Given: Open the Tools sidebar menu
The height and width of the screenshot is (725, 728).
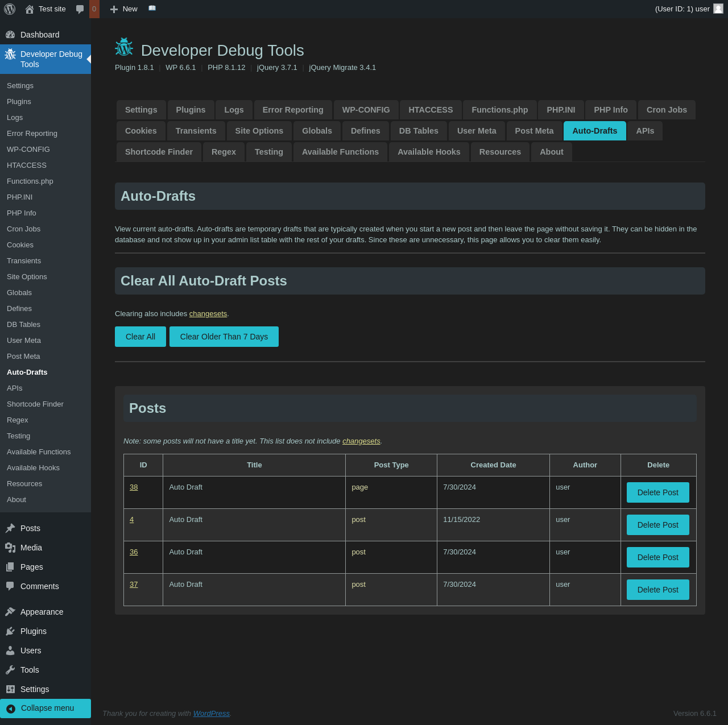Looking at the screenshot, I should [30, 670].
